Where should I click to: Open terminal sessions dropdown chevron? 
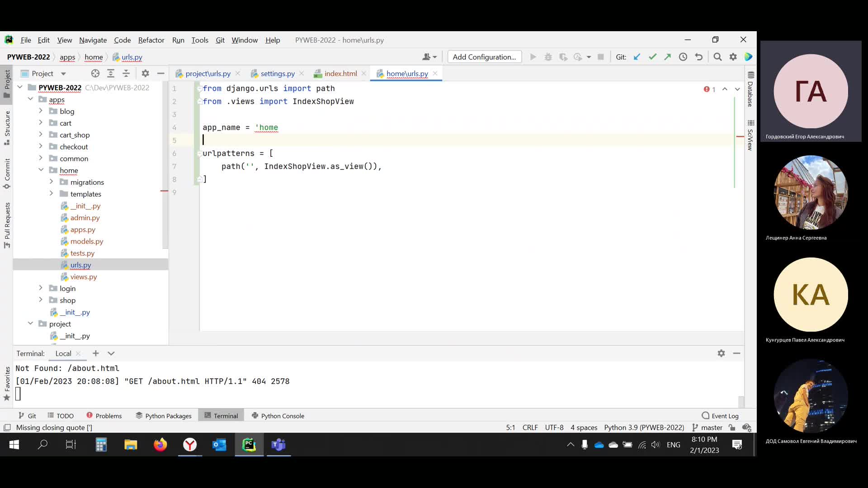point(111,353)
